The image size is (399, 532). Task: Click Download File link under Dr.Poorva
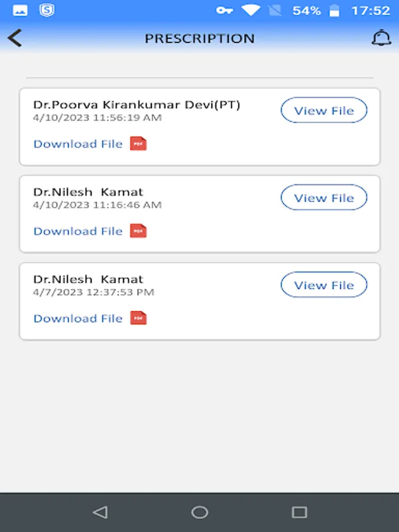tap(78, 144)
